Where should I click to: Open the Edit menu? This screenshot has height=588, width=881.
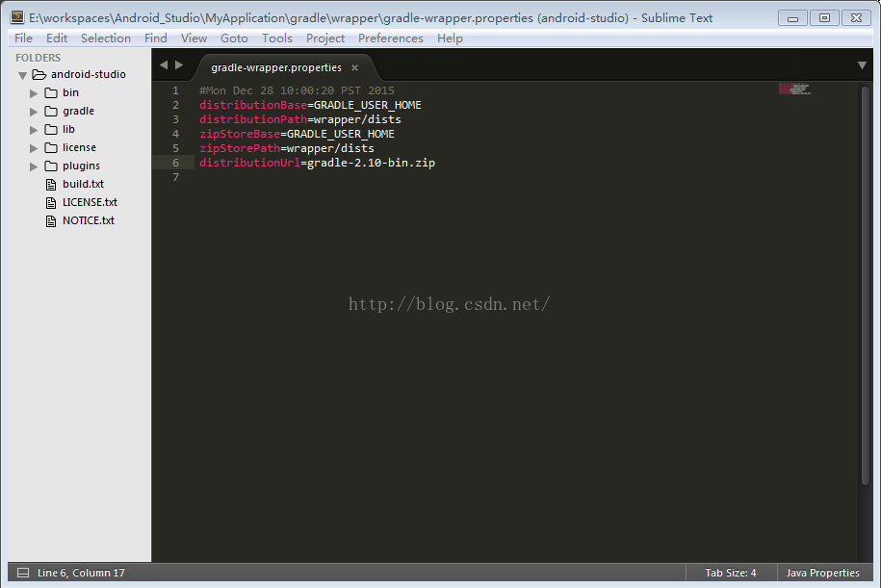(x=57, y=38)
